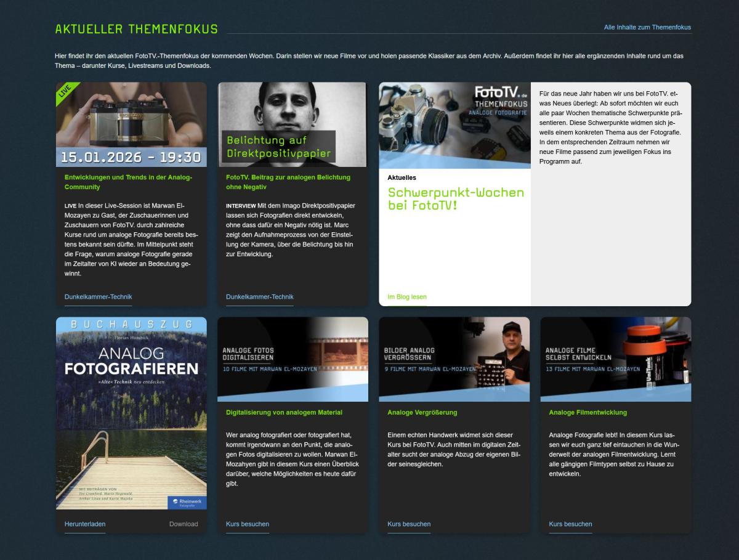
Task: Click 'Dunkelkammer-Technik' under the interview card
Action: [x=259, y=297]
